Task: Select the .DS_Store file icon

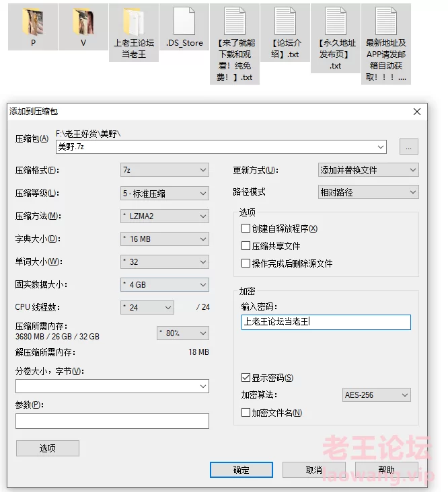Action: (x=184, y=22)
